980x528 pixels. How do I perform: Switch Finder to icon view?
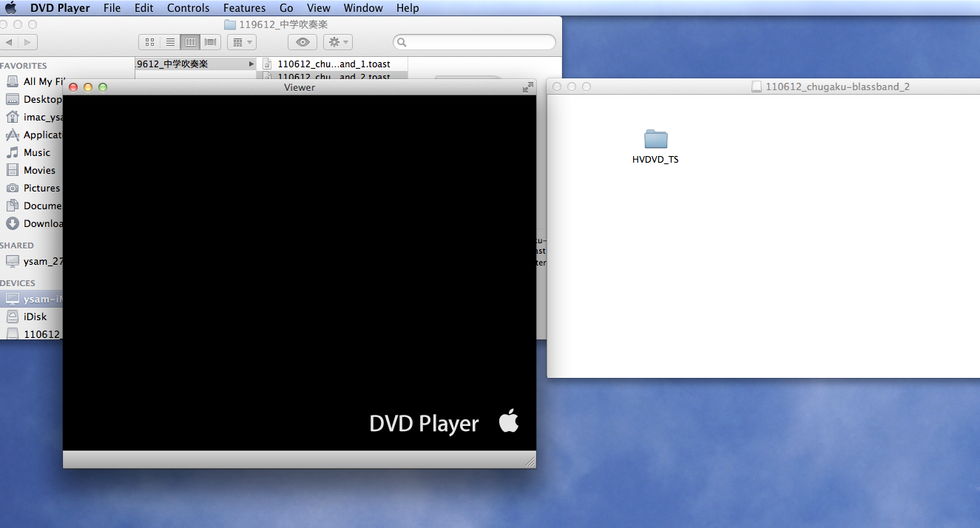pyautogui.click(x=149, y=42)
